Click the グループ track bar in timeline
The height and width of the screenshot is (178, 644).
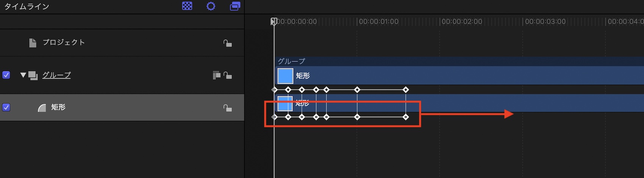(x=455, y=61)
